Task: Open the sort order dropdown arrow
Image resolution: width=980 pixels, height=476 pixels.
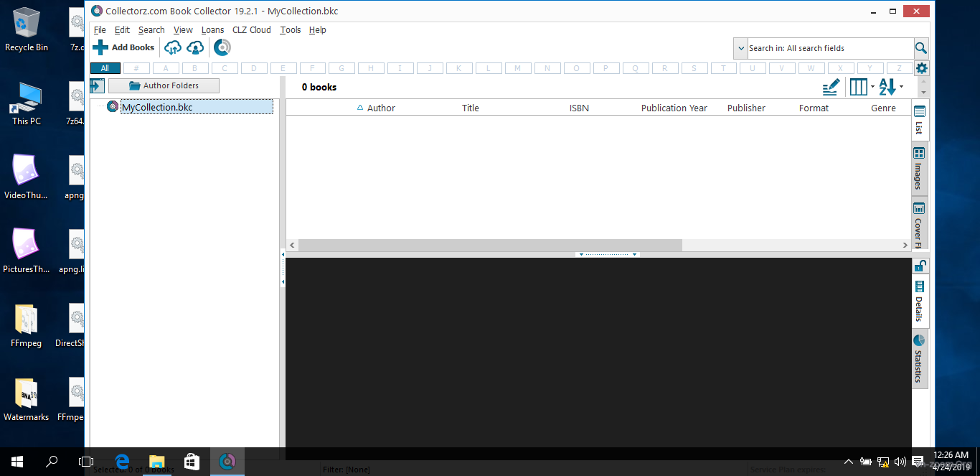Action: coord(901,87)
